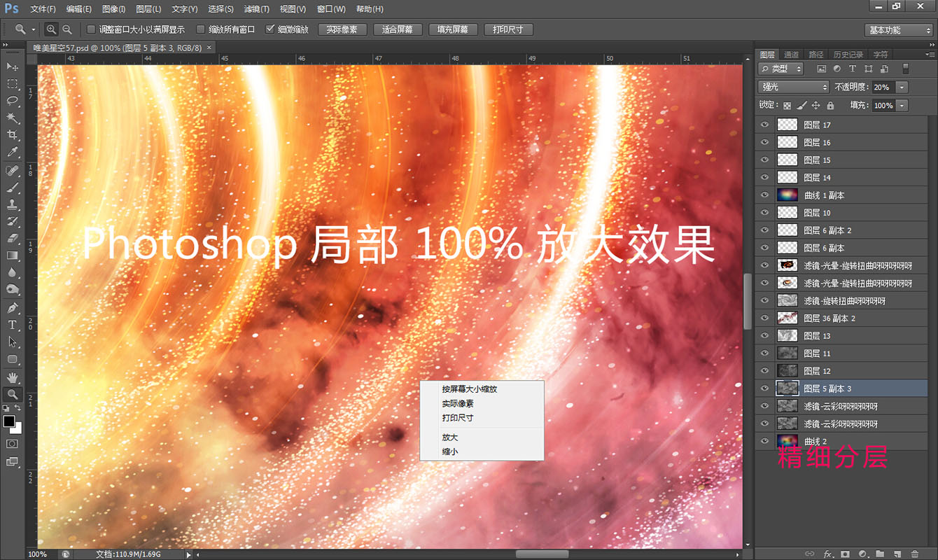Select the Lasso tool
The height and width of the screenshot is (560, 938).
[13, 101]
